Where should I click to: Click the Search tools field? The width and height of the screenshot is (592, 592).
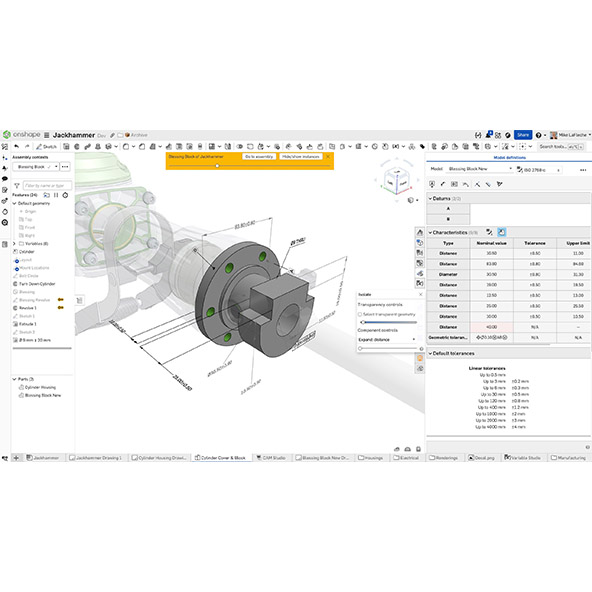tap(561, 146)
